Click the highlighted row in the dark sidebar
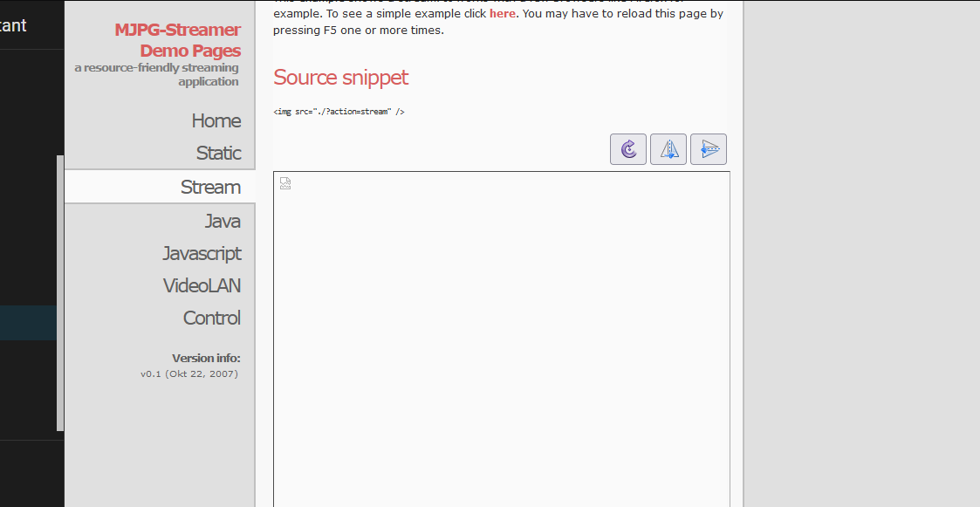980x507 pixels. point(29,322)
